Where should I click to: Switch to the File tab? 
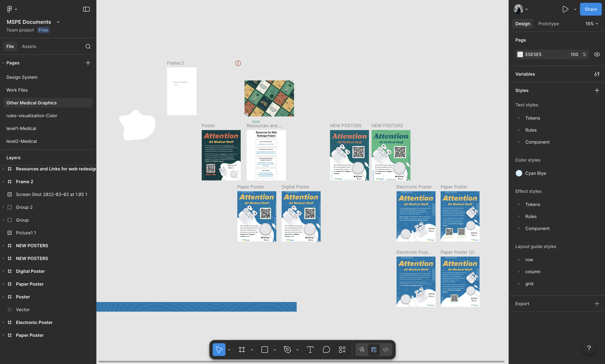[x=10, y=46]
